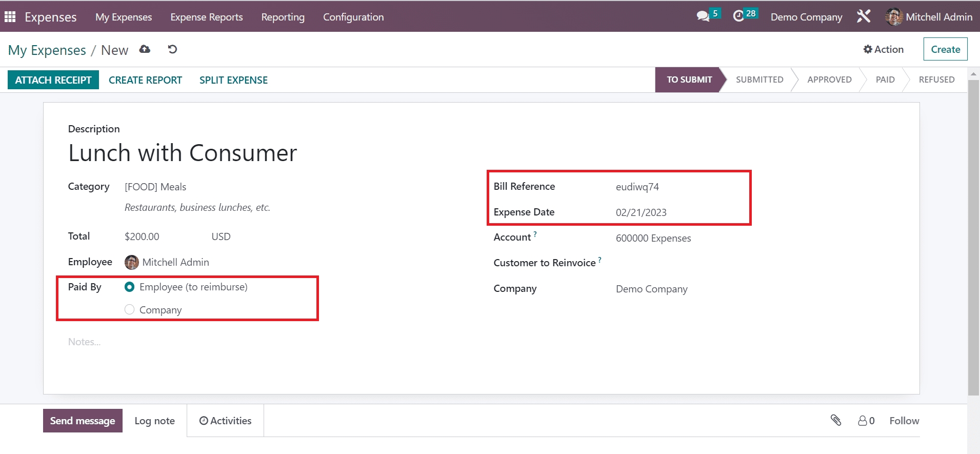Switch to the Log note tab
Screen dimensions: 980x454
(x=154, y=421)
